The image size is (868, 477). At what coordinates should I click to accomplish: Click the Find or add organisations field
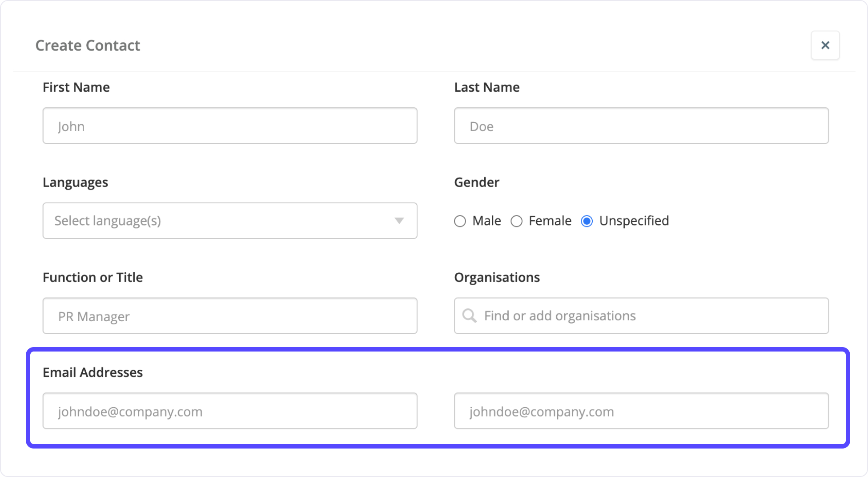[641, 316]
